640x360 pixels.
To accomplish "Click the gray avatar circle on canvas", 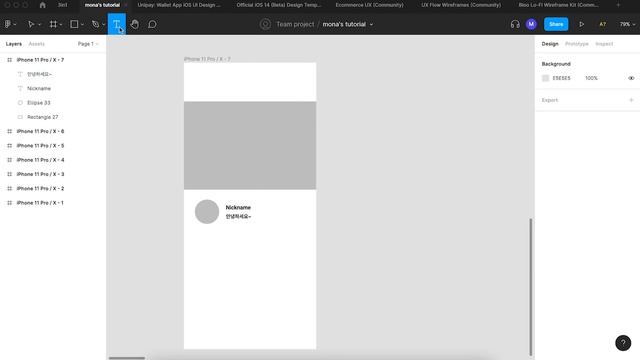I will coord(207,211).
